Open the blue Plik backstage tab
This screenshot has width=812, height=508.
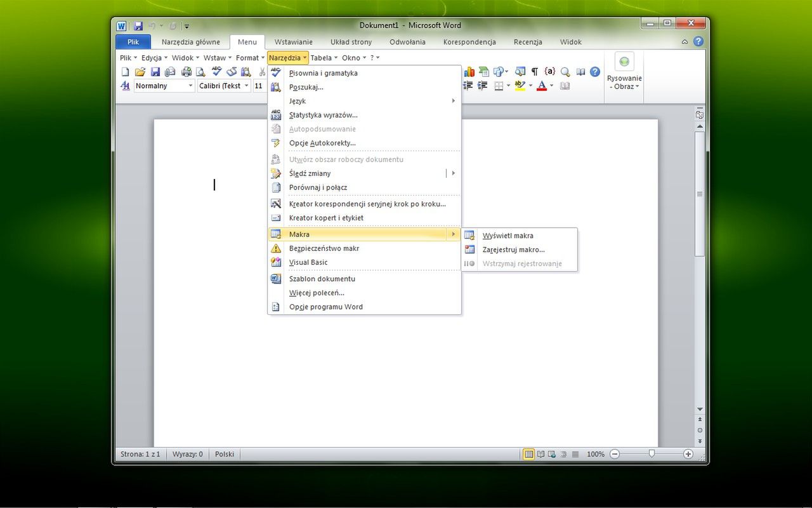(x=133, y=42)
